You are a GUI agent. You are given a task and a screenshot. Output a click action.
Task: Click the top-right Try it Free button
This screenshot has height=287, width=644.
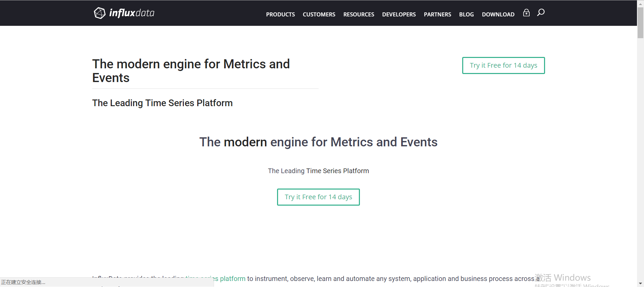click(x=503, y=65)
